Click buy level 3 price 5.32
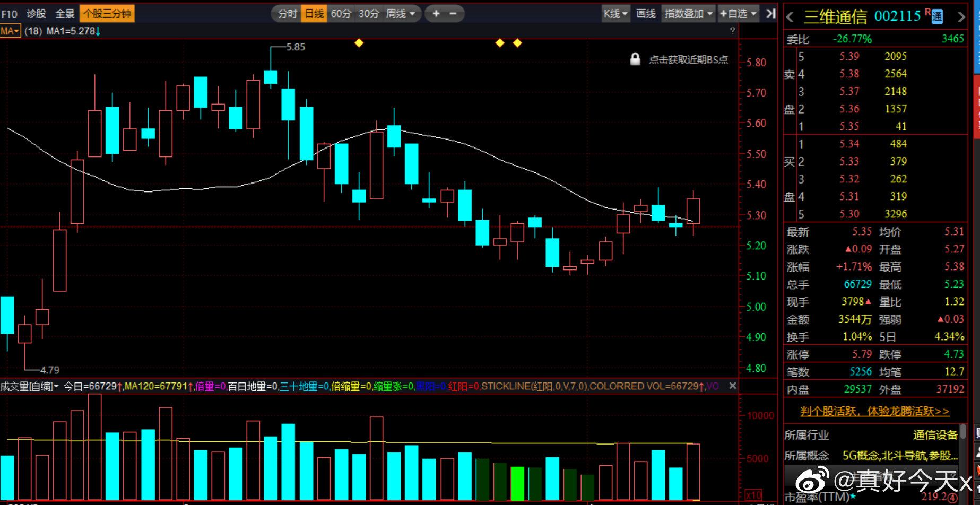980x505 pixels. tap(849, 179)
